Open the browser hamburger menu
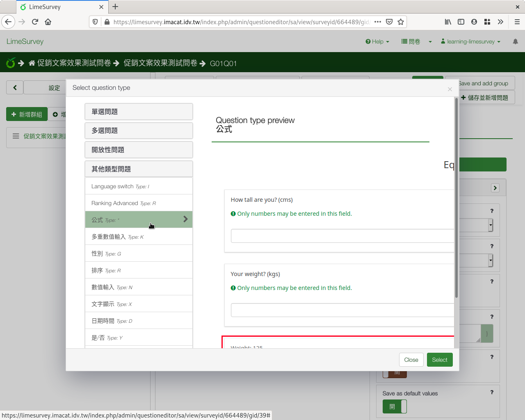The width and height of the screenshot is (525, 420). pyautogui.click(x=517, y=22)
